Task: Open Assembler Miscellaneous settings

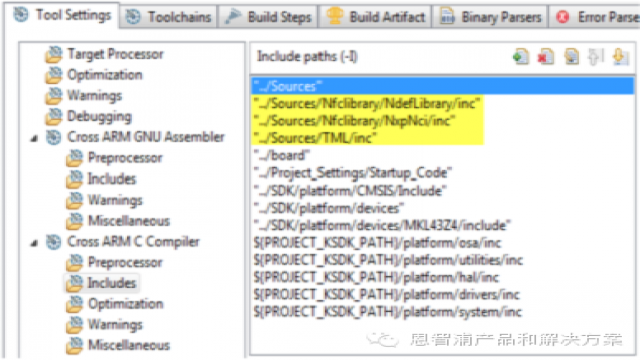Action: (x=129, y=221)
